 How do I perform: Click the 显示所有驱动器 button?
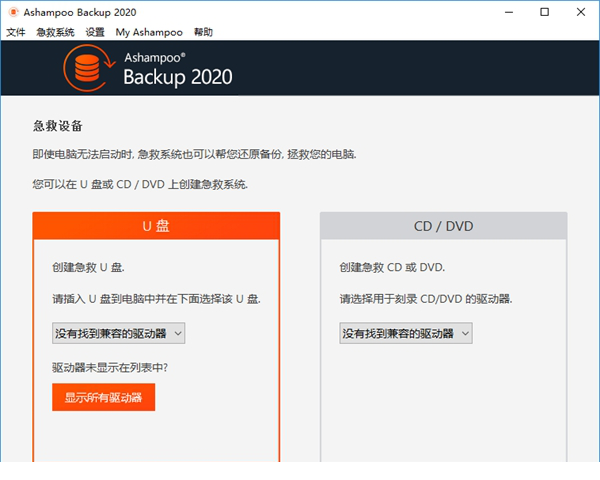[x=104, y=397]
